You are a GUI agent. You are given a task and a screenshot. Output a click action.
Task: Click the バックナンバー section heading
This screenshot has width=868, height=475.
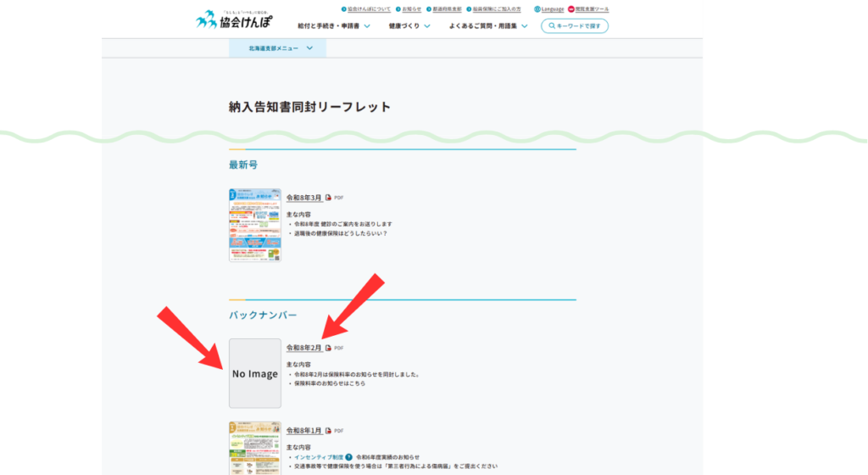point(263,315)
